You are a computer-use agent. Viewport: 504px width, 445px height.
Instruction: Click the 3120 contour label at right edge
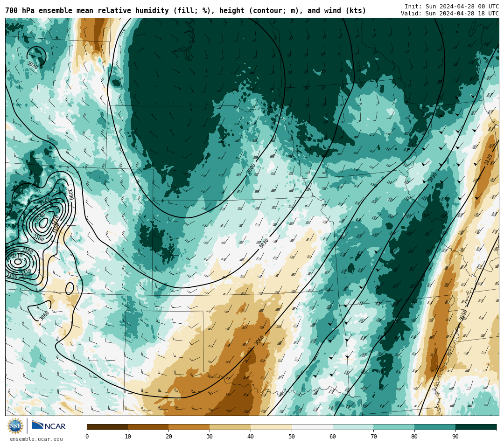click(488, 160)
